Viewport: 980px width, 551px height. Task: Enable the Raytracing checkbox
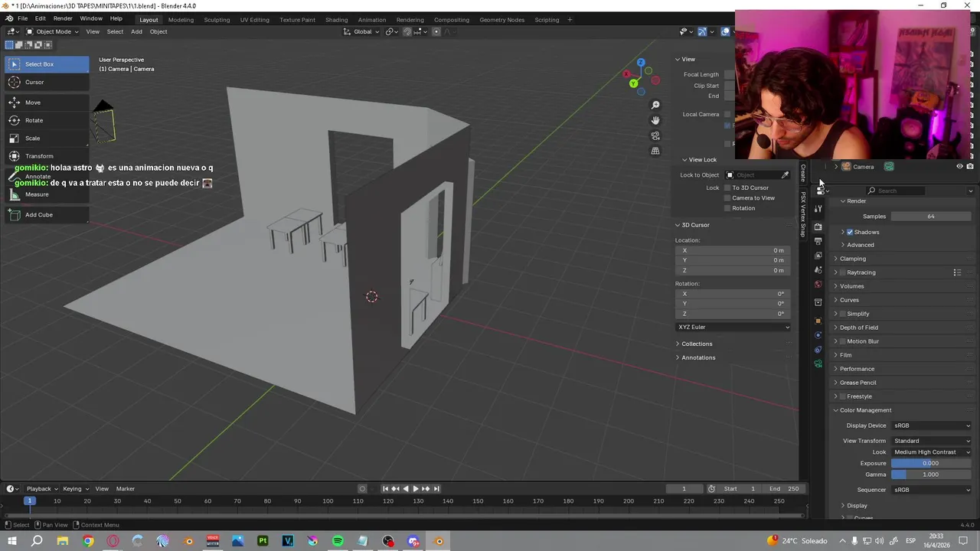(x=843, y=272)
